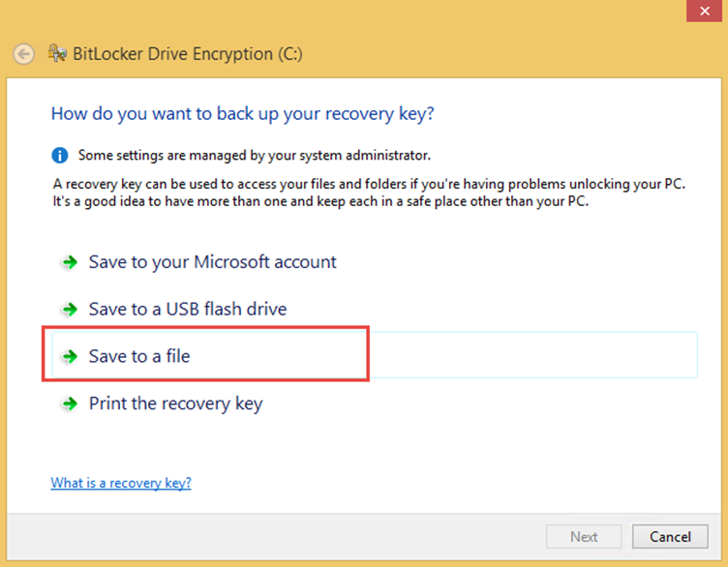Open the What is a recovery key? link
Image resolution: width=728 pixels, height=567 pixels.
tap(121, 483)
